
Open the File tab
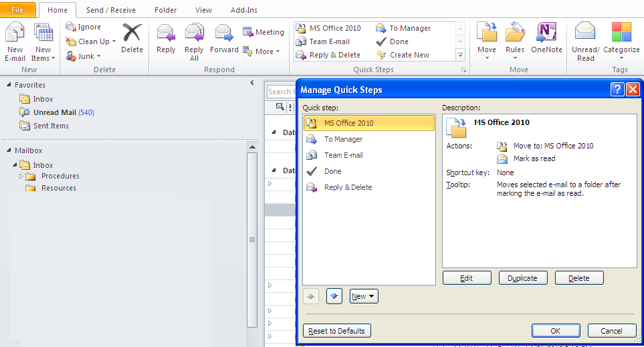tap(17, 10)
